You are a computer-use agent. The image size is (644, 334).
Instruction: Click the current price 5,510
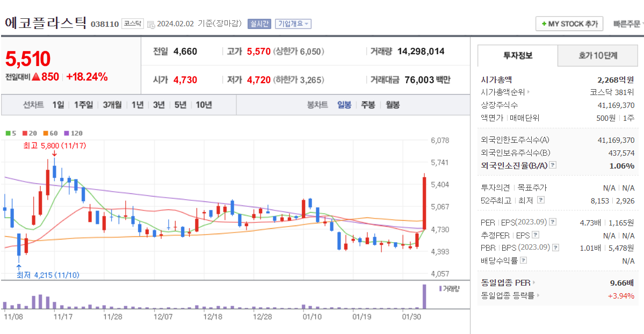click(x=28, y=59)
